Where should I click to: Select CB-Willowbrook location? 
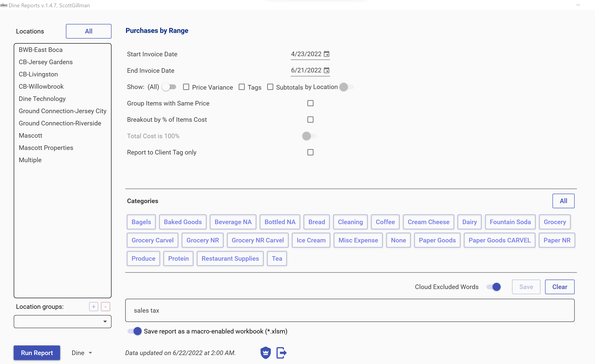click(x=63, y=86)
